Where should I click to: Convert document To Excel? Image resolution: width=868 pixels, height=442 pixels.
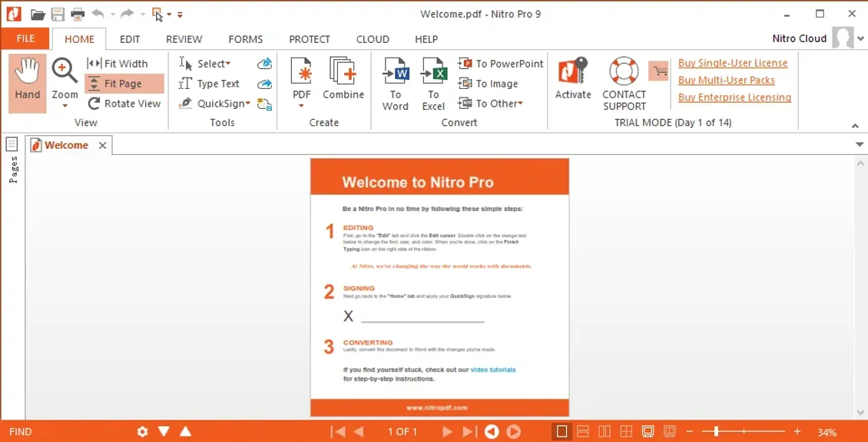[x=433, y=83]
